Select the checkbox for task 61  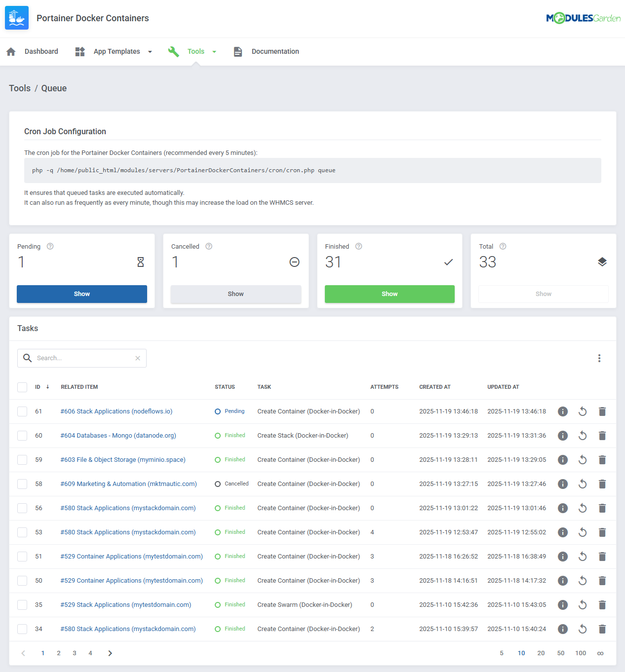pyautogui.click(x=22, y=411)
